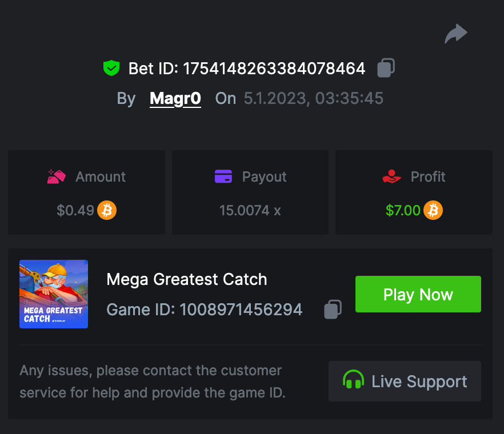This screenshot has height=434, width=504.
Task: Click the green $7.00 profit value
Action: (x=403, y=210)
